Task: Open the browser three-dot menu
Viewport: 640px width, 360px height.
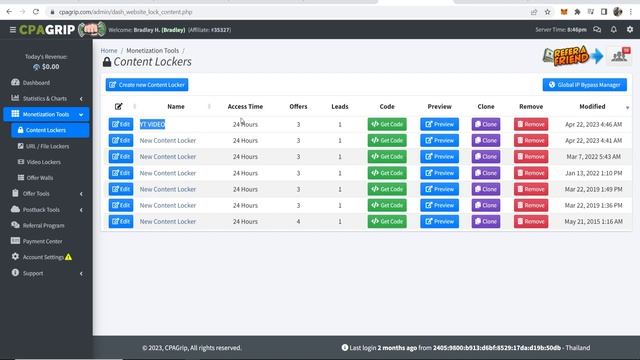Action: 631,12
